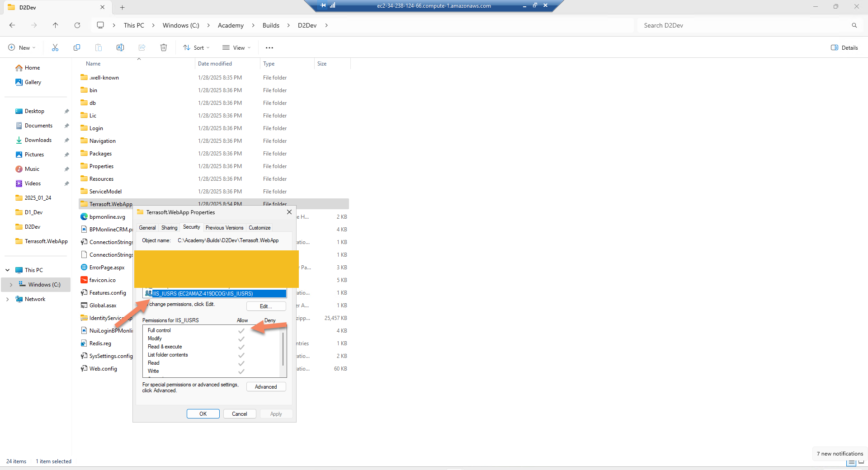Viewport: 868px width, 470px height.
Task: Click the Copy icon in toolbar
Action: pyautogui.click(x=77, y=47)
